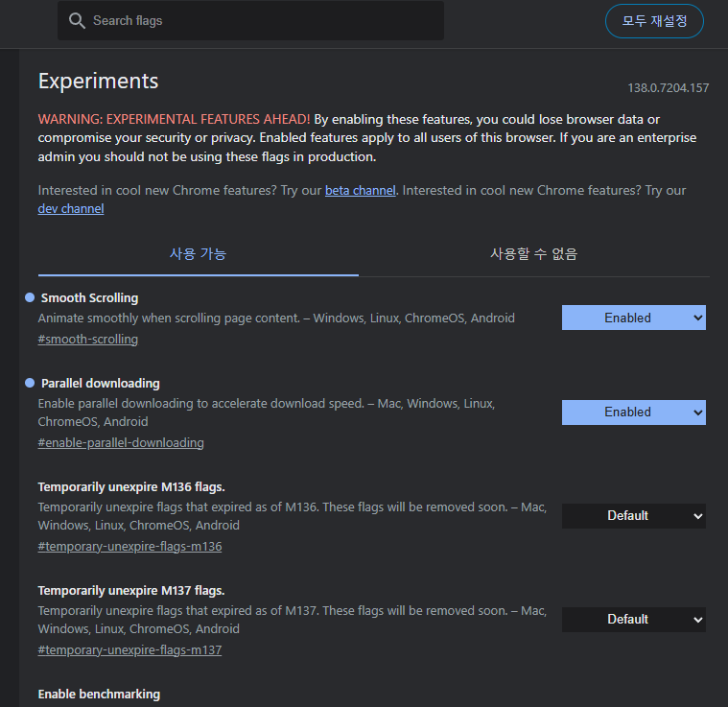Click the flags expired as of M136 description
The image size is (728, 707).
pyautogui.click(x=293, y=516)
